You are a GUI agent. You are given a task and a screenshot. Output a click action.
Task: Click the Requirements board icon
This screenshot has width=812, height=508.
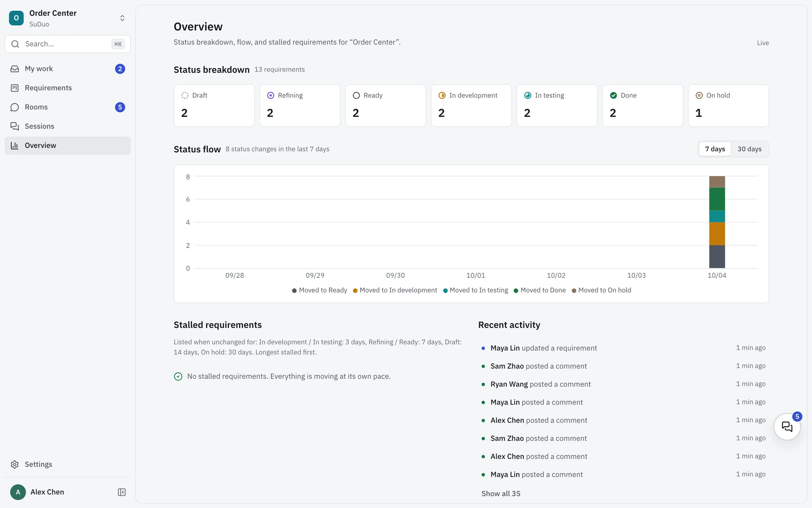[x=15, y=88]
